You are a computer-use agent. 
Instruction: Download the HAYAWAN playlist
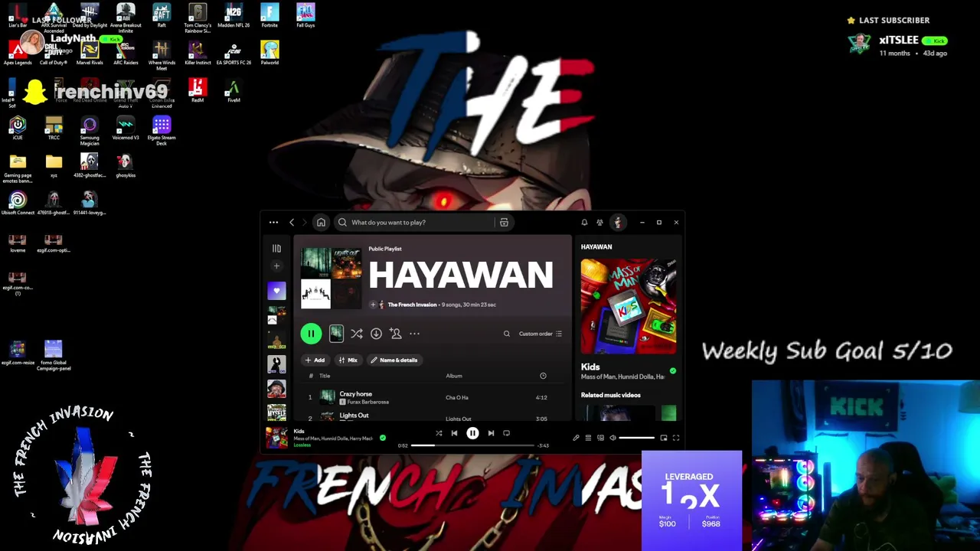376,334
